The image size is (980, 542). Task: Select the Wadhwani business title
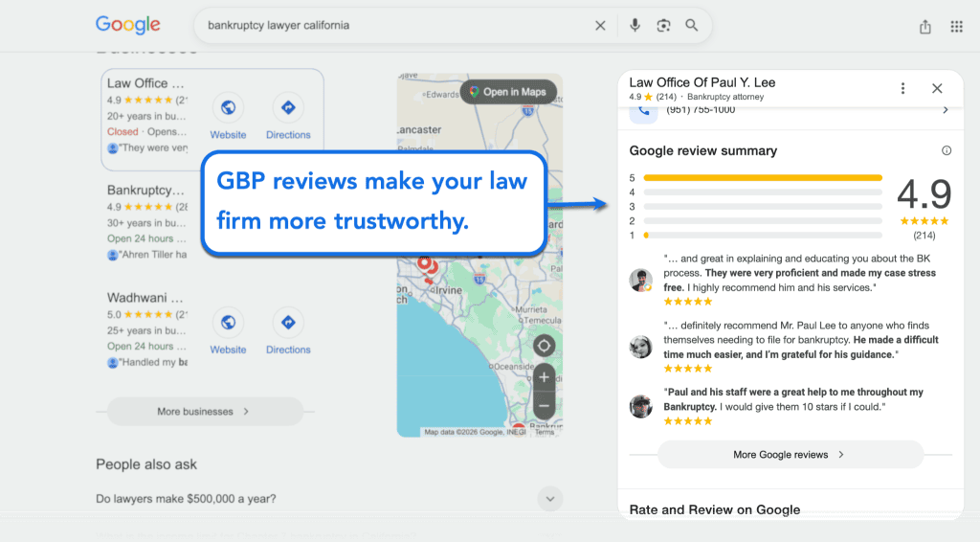point(145,298)
